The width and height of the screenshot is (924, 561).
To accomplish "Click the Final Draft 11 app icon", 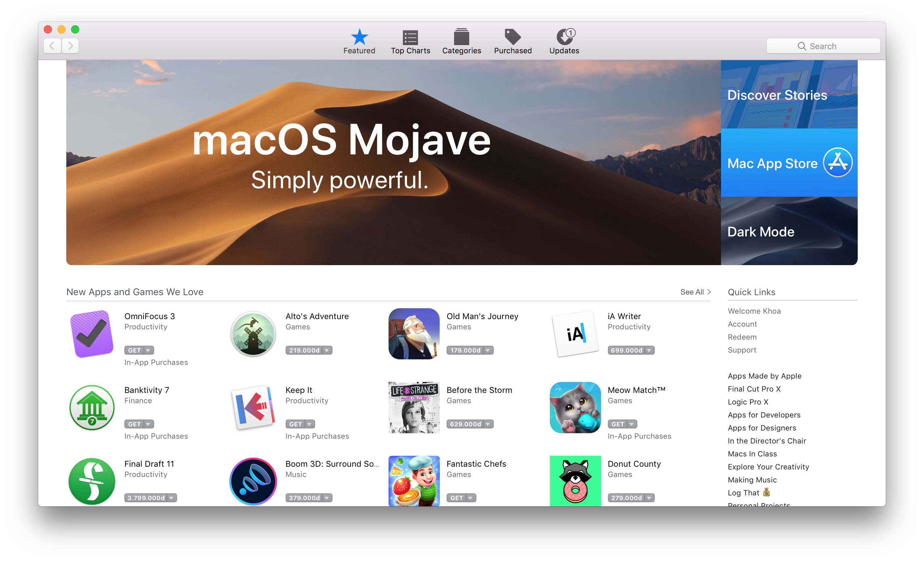I will click(x=92, y=481).
